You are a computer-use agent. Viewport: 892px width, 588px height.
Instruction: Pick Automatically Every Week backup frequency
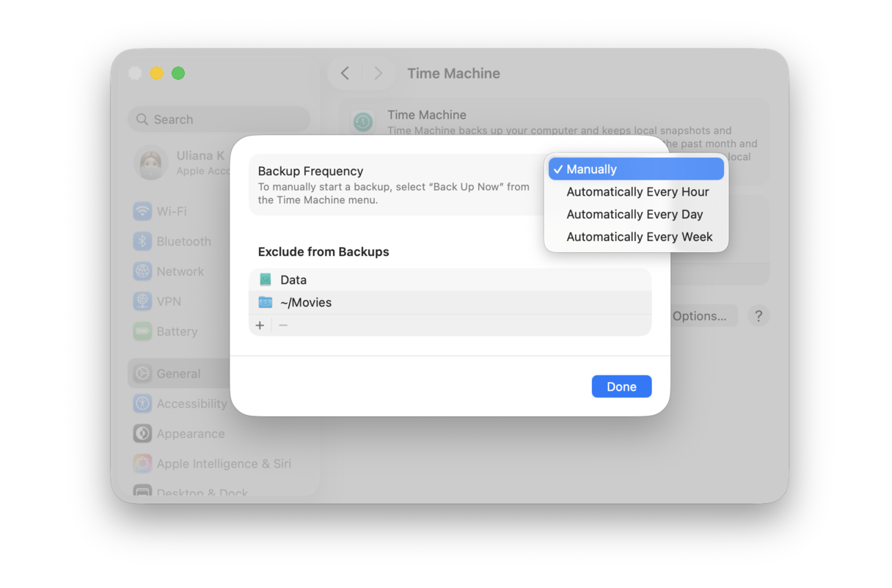639,237
